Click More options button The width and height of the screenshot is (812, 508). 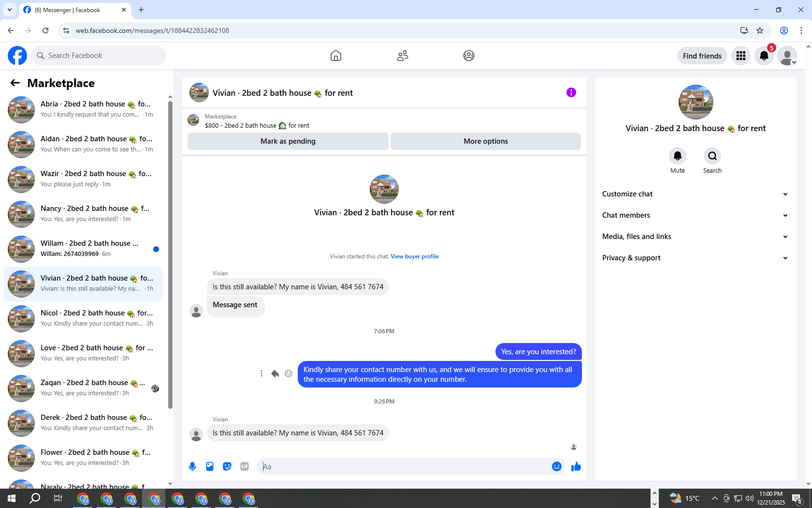point(486,141)
